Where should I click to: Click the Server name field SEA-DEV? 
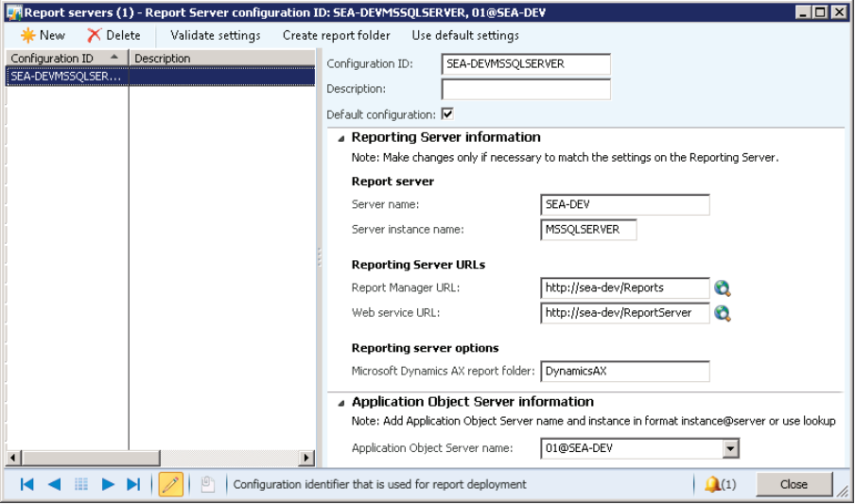[x=625, y=204]
